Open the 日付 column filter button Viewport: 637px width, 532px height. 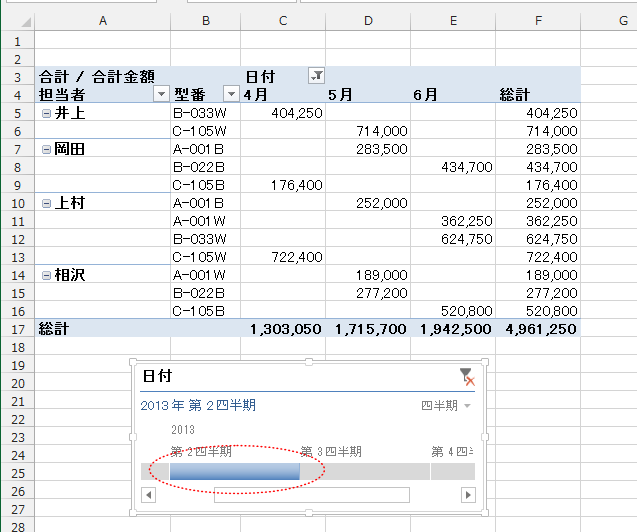pyautogui.click(x=316, y=75)
